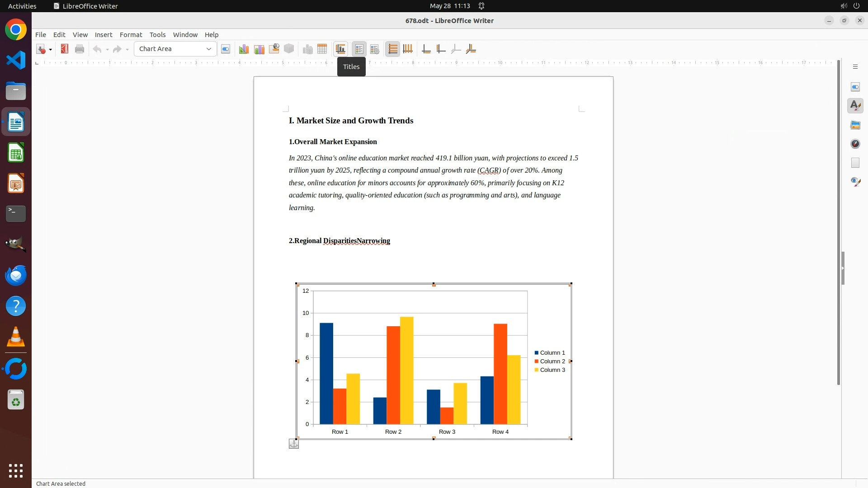Open the Data Table icon
The width and height of the screenshot is (868, 488).
point(322,49)
